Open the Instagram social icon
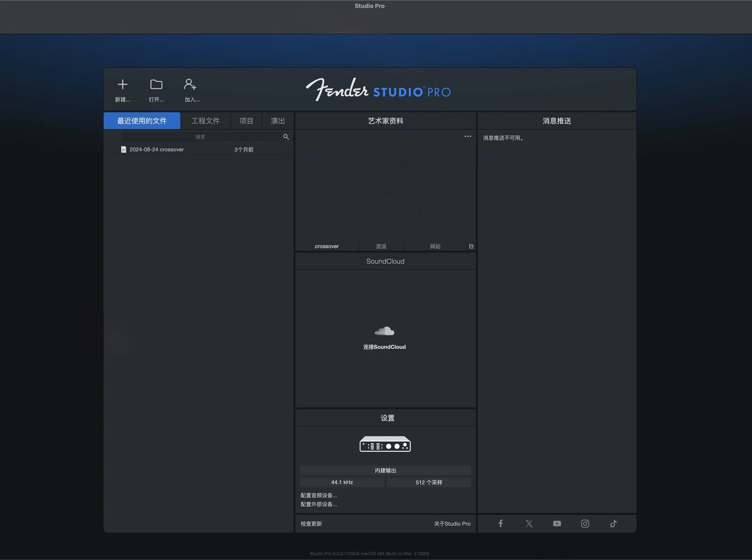 [x=585, y=524]
